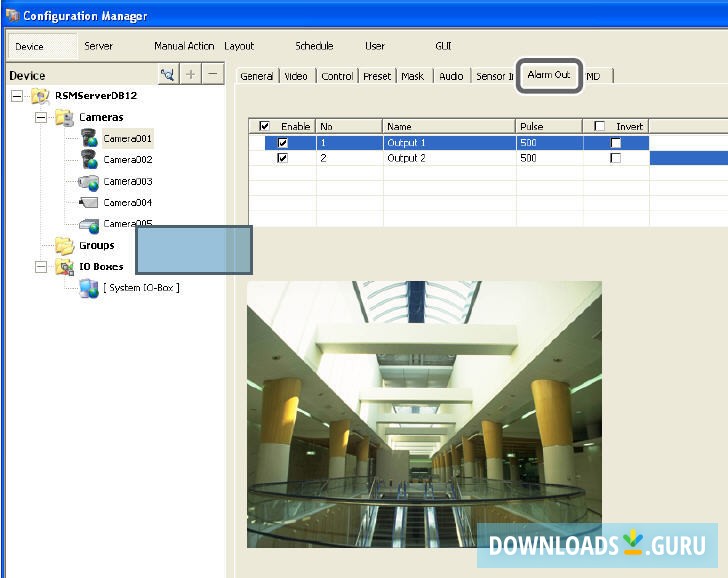Check Invert for Output 2 row
Image resolution: width=728 pixels, height=578 pixels.
(x=616, y=158)
